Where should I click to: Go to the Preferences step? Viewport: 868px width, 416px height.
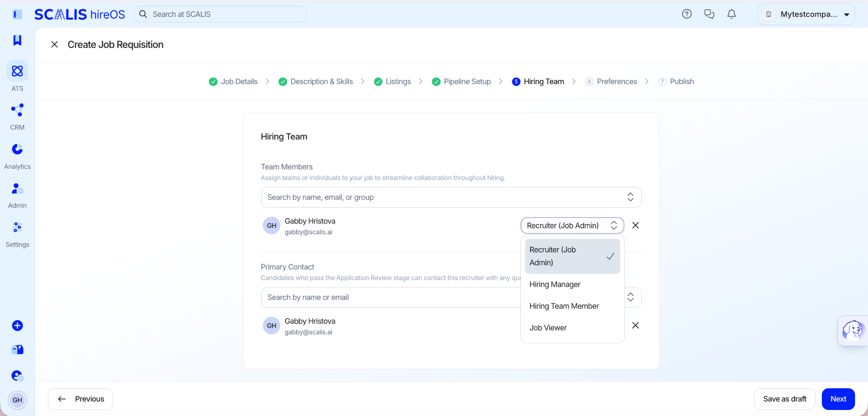point(611,82)
